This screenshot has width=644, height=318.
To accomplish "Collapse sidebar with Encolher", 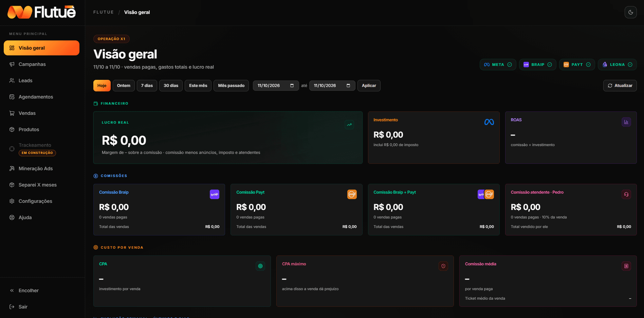I will coord(41,290).
